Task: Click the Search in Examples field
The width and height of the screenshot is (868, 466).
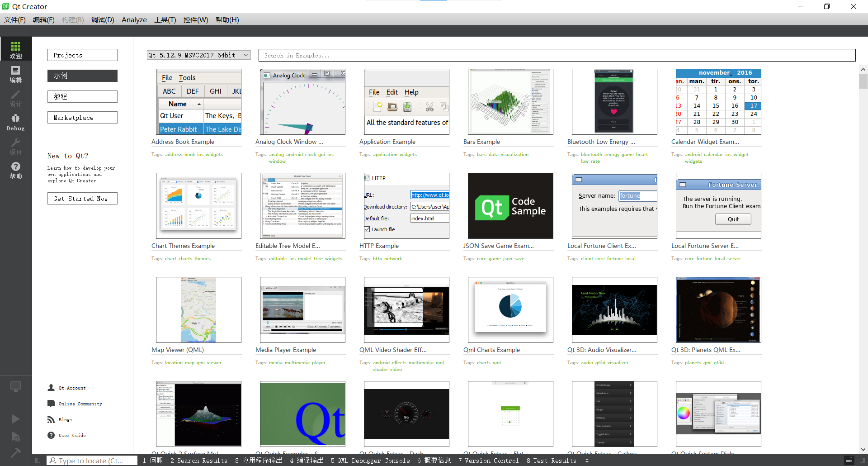Action: [x=557, y=55]
